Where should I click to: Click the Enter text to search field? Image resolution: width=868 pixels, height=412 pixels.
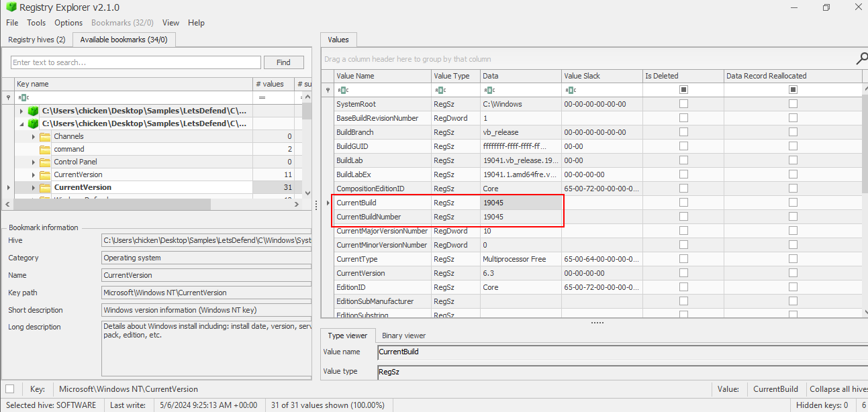pyautogui.click(x=136, y=62)
